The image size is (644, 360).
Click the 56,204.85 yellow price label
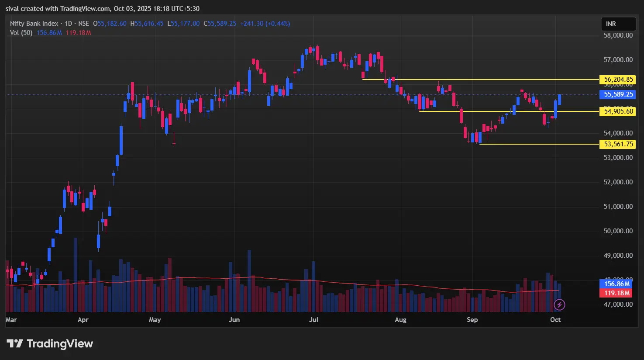[x=618, y=80]
